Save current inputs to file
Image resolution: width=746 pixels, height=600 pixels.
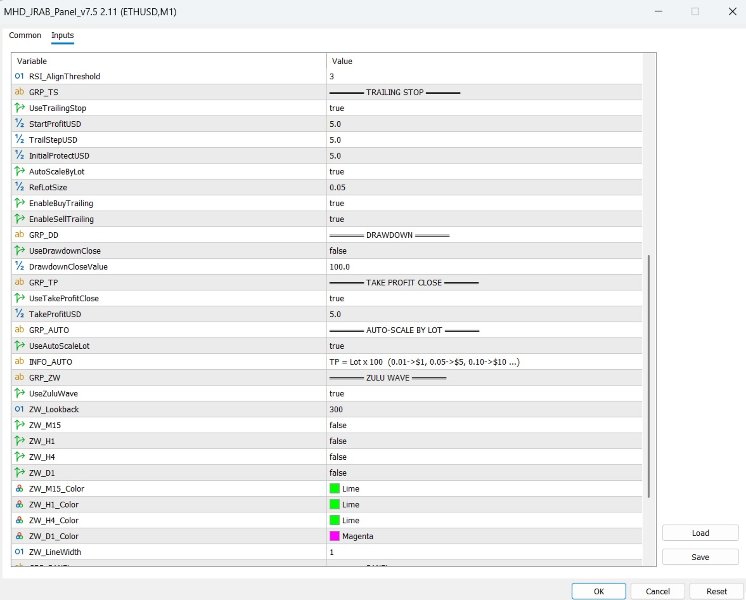point(700,557)
